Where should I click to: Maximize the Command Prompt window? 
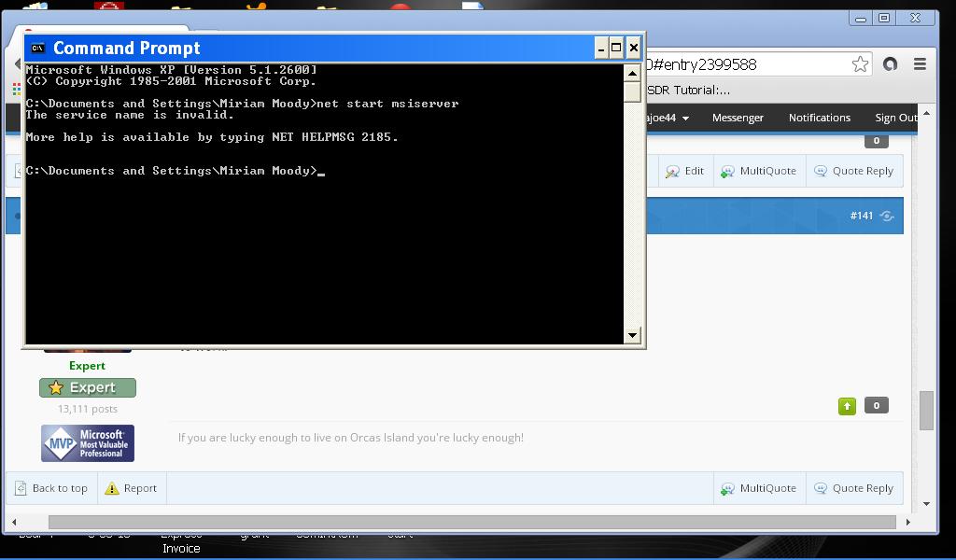616,49
